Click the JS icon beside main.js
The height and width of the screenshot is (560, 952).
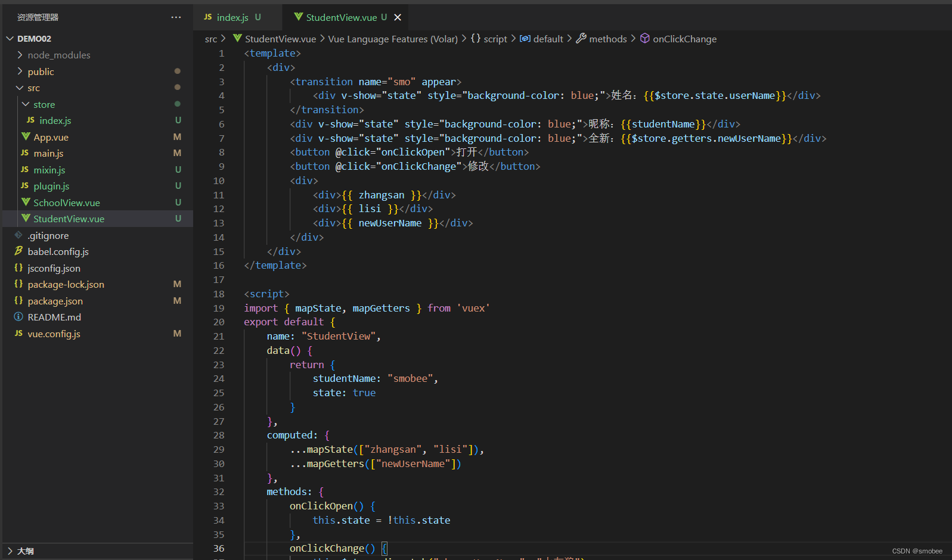(x=24, y=153)
